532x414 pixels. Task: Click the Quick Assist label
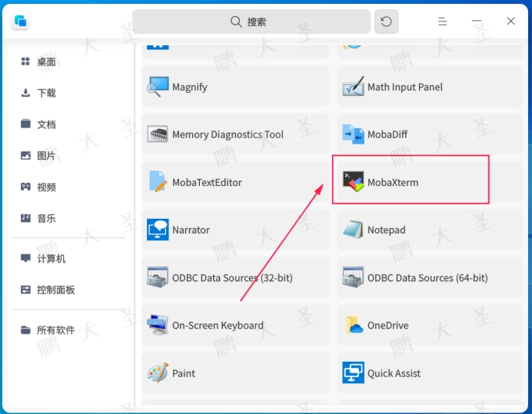pos(394,373)
